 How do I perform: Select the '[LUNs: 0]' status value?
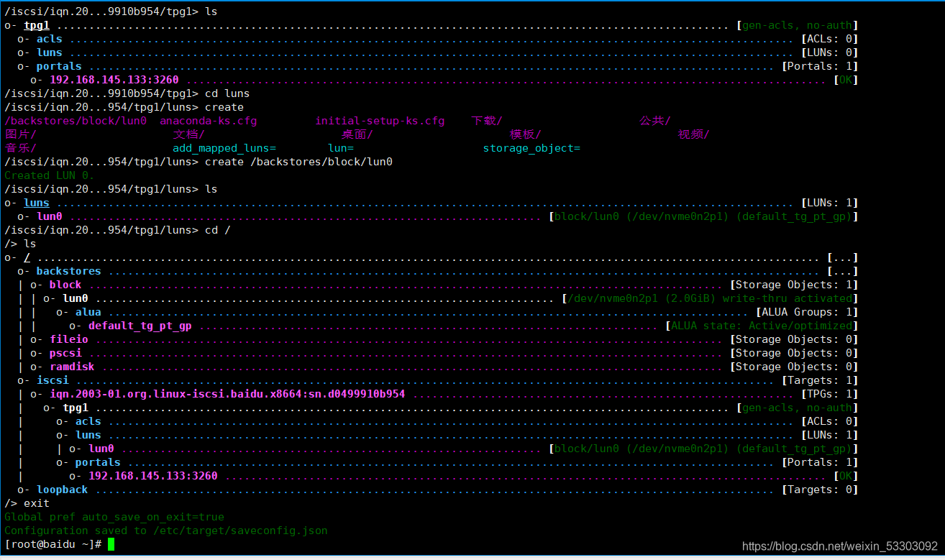(x=829, y=52)
